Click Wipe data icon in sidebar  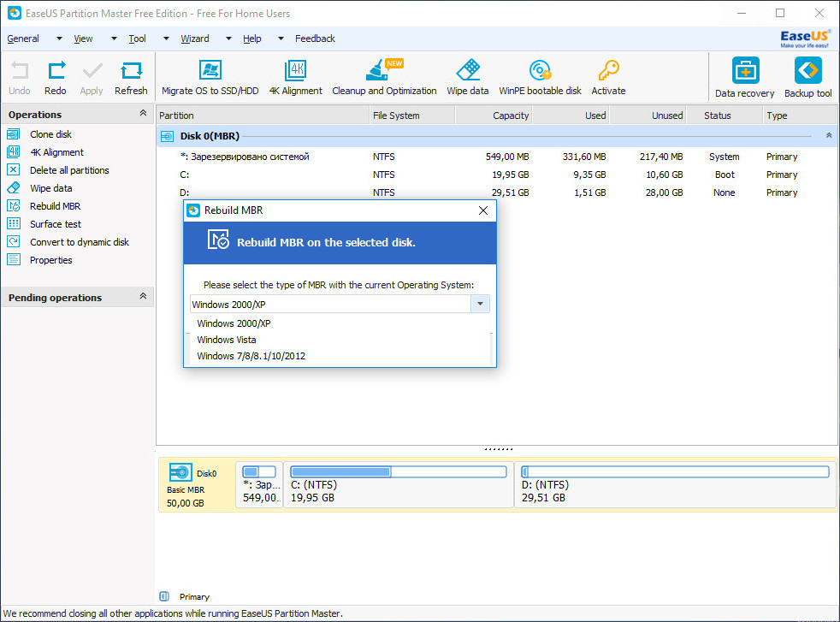tap(14, 188)
